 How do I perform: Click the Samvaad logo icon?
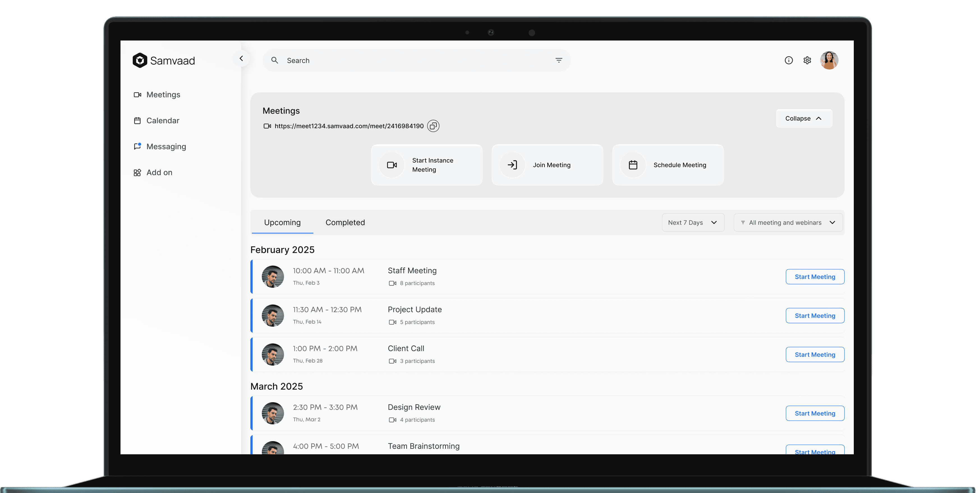pos(140,61)
